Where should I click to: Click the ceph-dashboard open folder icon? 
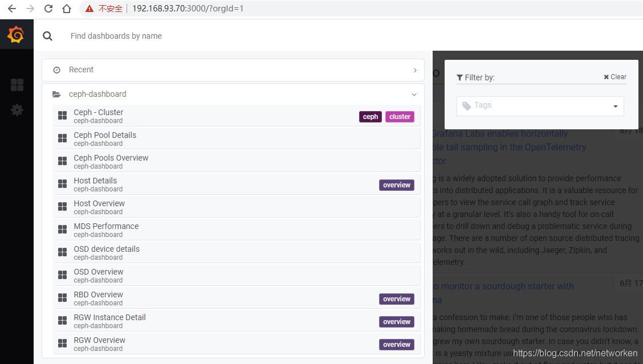tap(56, 95)
